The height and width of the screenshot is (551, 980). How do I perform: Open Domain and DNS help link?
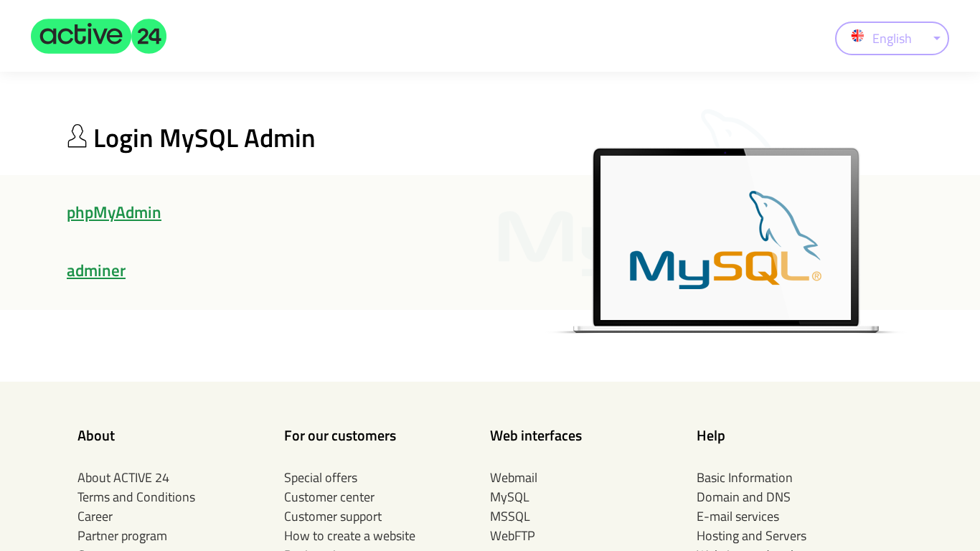[x=743, y=497]
